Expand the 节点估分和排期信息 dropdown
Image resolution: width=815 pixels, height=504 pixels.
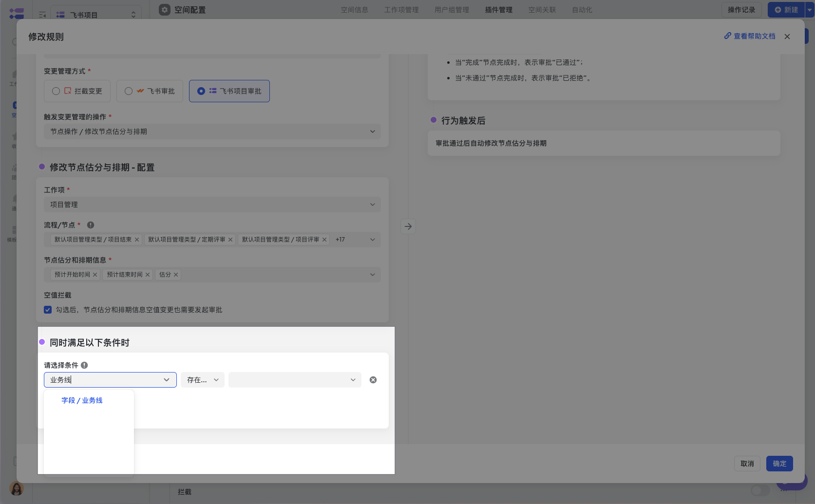point(372,275)
